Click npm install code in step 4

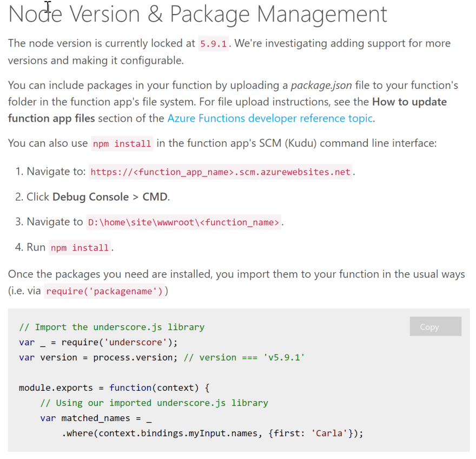[80, 248]
